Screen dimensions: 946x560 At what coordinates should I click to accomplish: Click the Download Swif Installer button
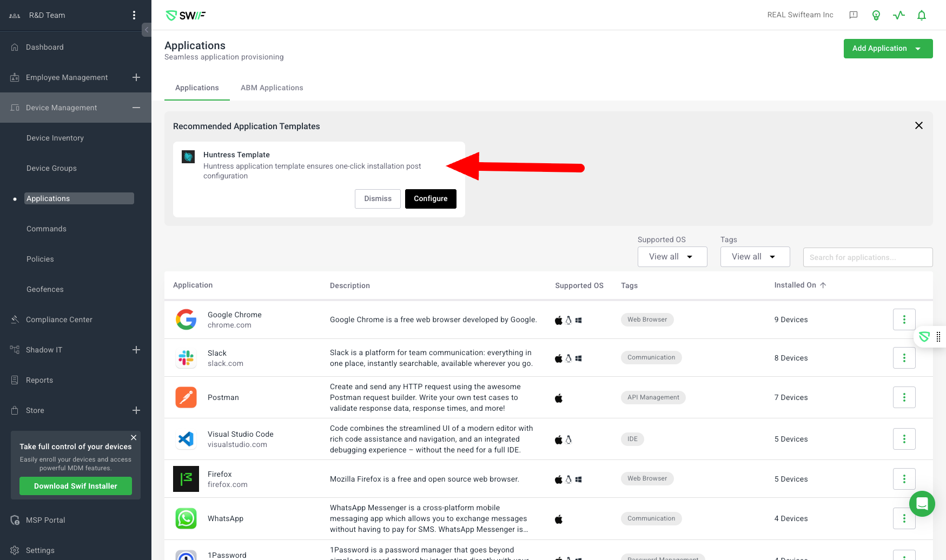click(76, 486)
